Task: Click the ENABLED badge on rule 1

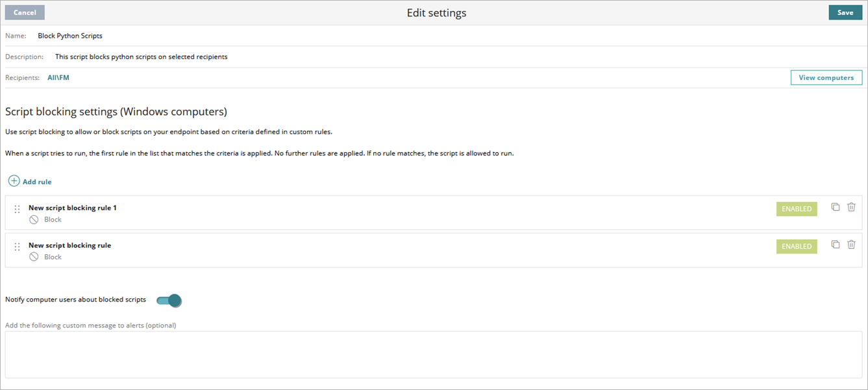Action: coord(796,209)
